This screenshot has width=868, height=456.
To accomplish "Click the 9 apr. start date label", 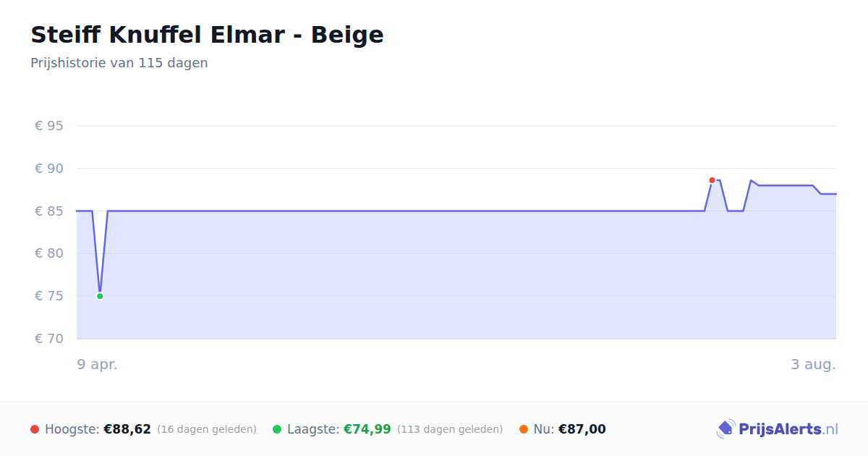I will 98,364.
